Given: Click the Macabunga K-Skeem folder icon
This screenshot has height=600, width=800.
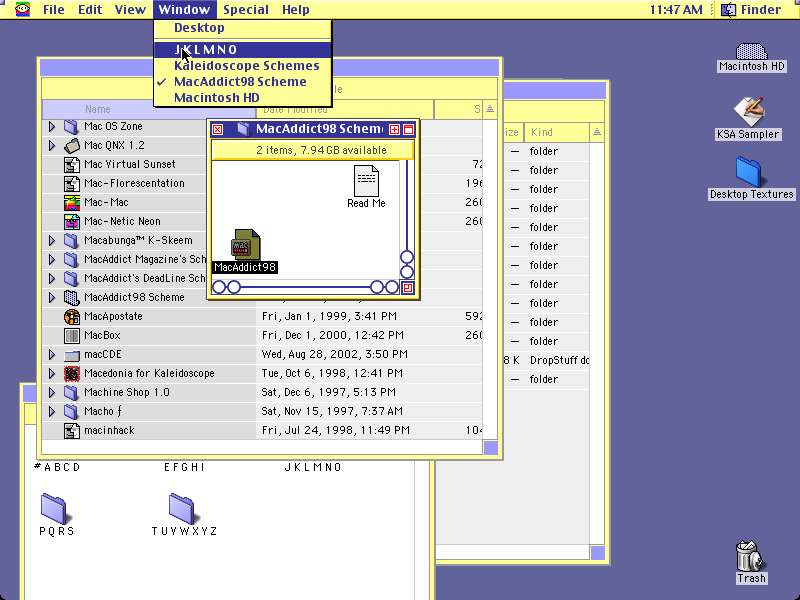Looking at the screenshot, I should pyautogui.click(x=72, y=240).
